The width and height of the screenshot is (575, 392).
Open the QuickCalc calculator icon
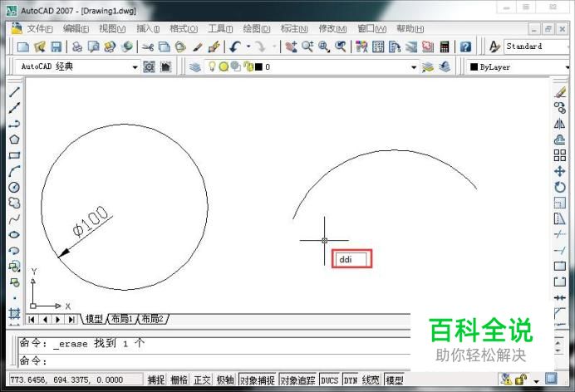tap(445, 47)
